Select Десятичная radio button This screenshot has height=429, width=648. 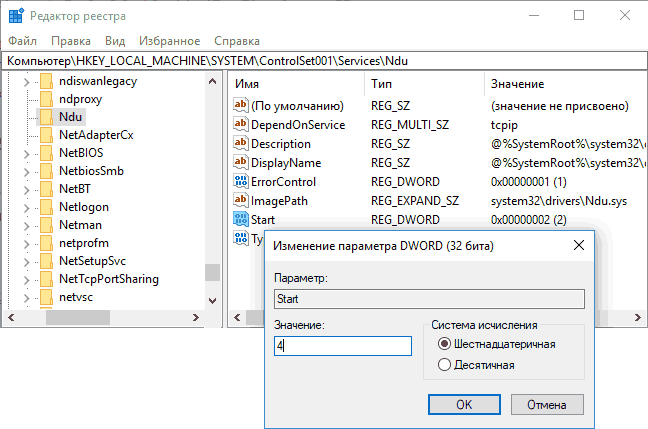[x=444, y=365]
